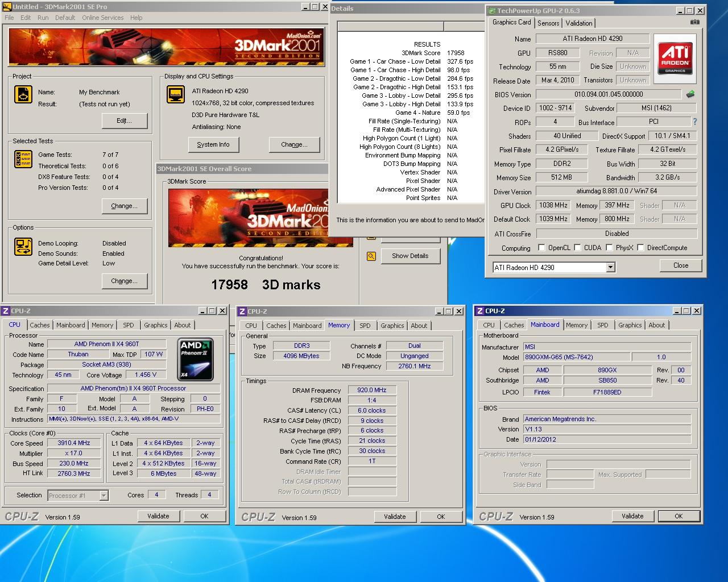The image size is (728, 582).
Task: Enable the OpenCL checkbox
Action: [x=541, y=247]
